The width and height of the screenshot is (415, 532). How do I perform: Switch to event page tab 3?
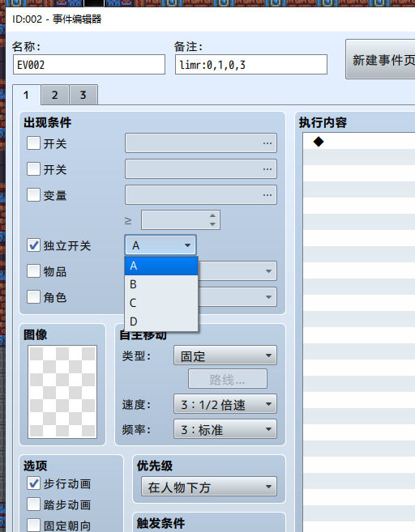pyautogui.click(x=83, y=95)
